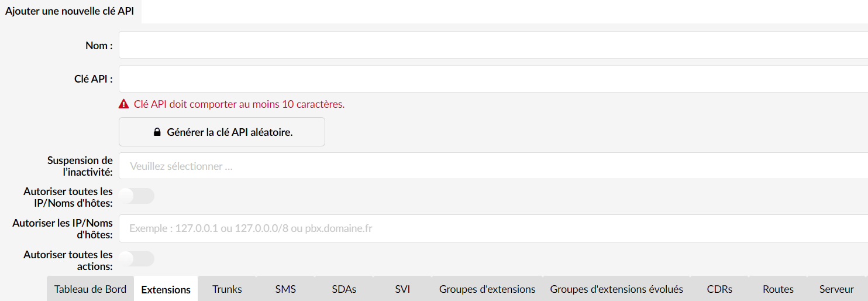Click the Autoriser les IP/Noms d'hôtes field
The height and width of the screenshot is (301, 868).
[x=493, y=228]
